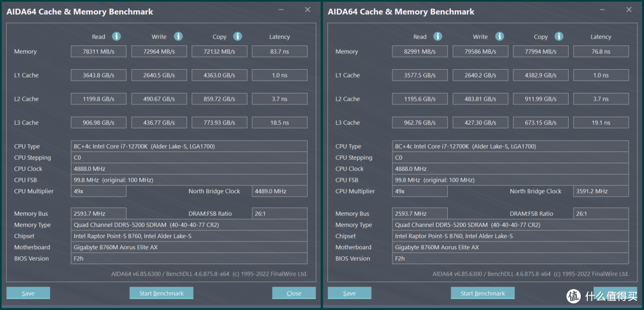644x310 pixels.
Task: Click the Copy info icon in right window
Action: (x=559, y=36)
